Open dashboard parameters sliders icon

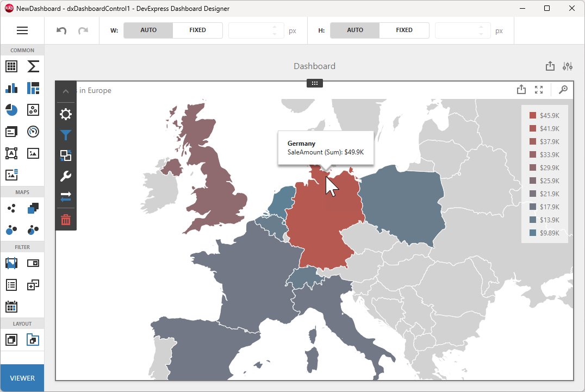568,66
